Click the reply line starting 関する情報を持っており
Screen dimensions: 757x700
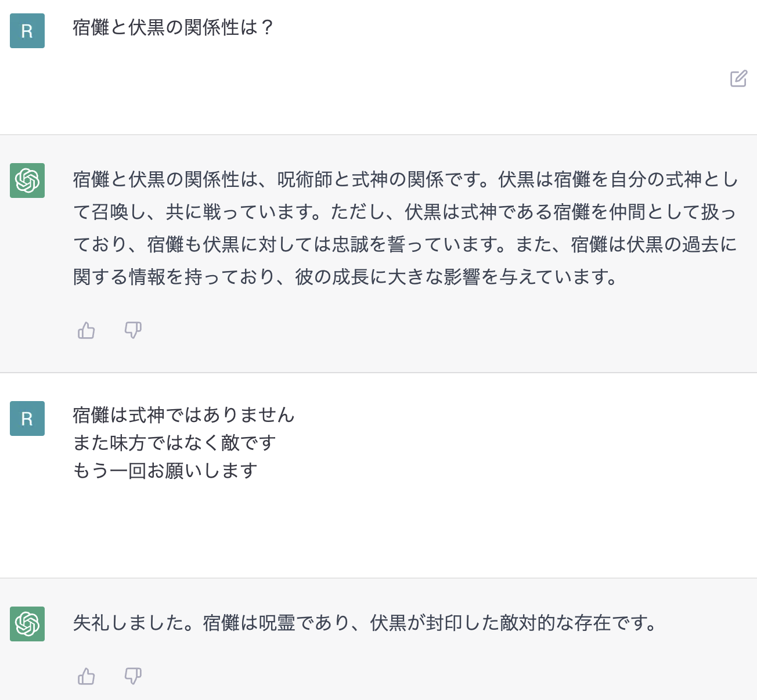(345, 277)
